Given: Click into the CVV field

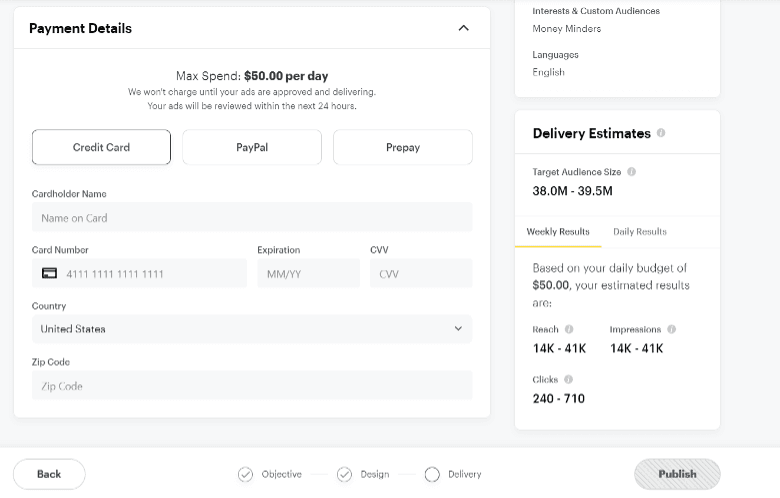Looking at the screenshot, I should click(421, 273).
